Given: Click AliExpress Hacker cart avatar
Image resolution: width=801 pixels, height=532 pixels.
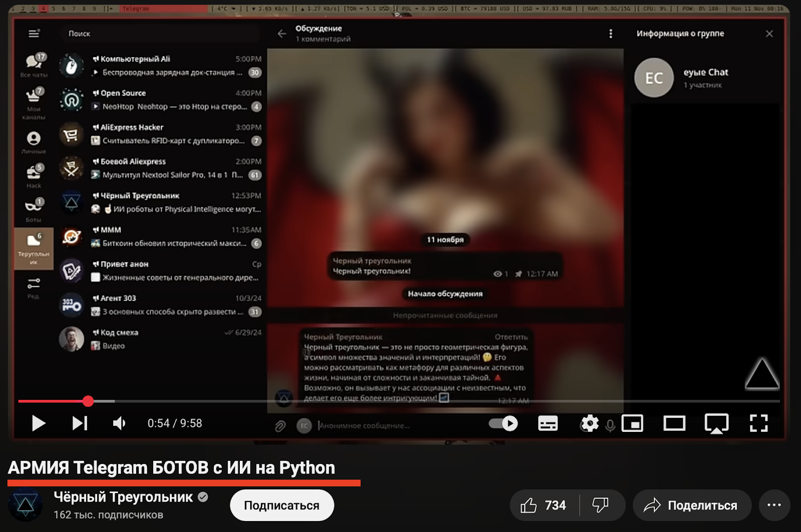Looking at the screenshot, I should pyautogui.click(x=72, y=134).
